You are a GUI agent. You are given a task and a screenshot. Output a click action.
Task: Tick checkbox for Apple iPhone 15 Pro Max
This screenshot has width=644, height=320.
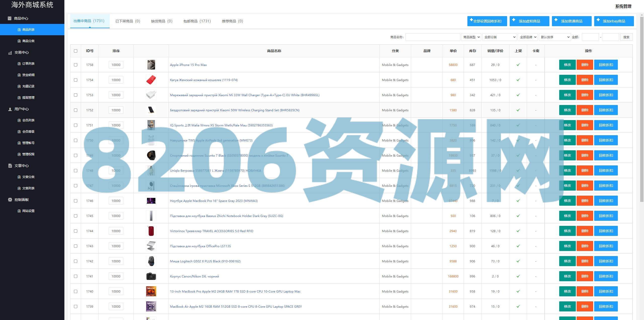(x=75, y=65)
